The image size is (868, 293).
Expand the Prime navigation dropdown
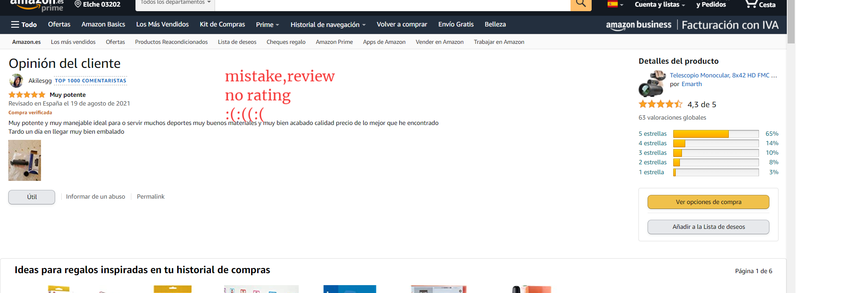(x=267, y=25)
